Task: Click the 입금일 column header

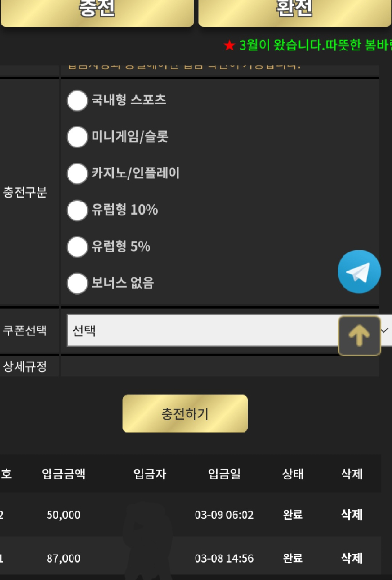Action: (224, 474)
